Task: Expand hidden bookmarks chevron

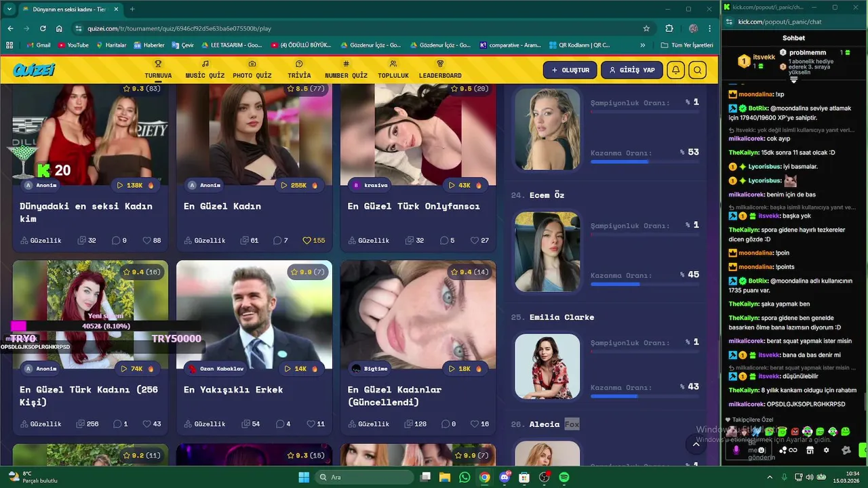Action: point(643,45)
